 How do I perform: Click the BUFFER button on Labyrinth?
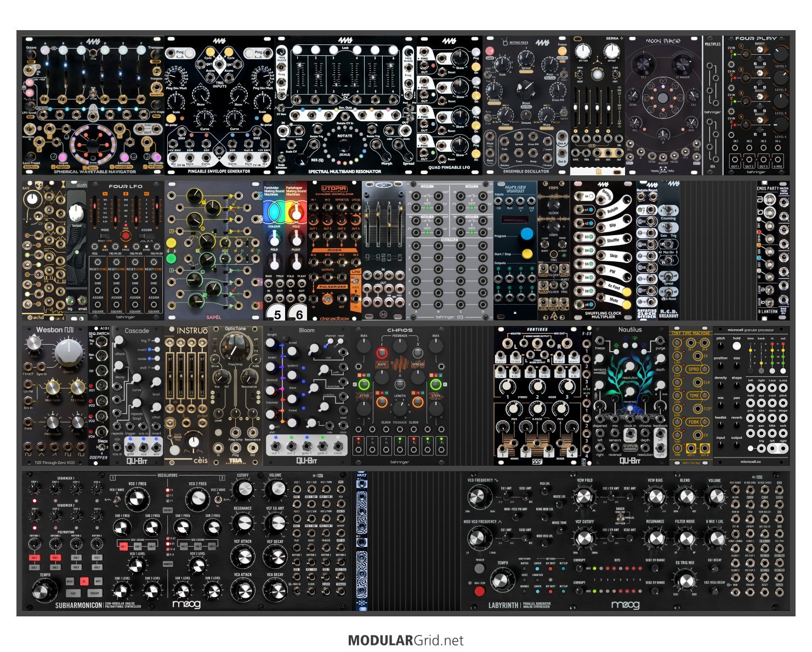pyautogui.click(x=524, y=568)
